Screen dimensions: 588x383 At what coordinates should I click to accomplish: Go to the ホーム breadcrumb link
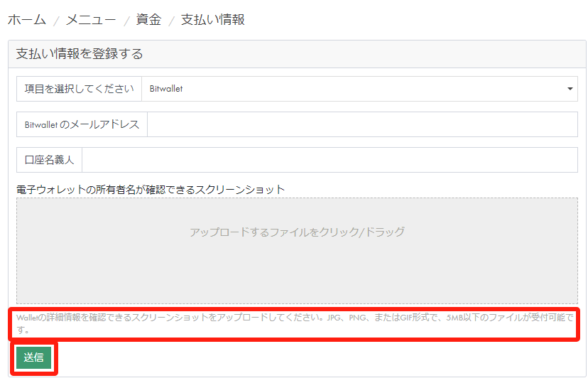26,20
